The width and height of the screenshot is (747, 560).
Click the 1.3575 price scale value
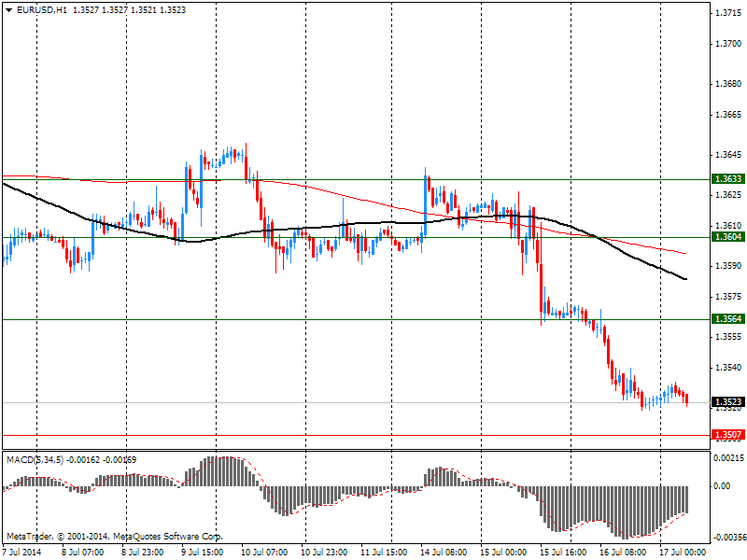pyautogui.click(x=728, y=297)
